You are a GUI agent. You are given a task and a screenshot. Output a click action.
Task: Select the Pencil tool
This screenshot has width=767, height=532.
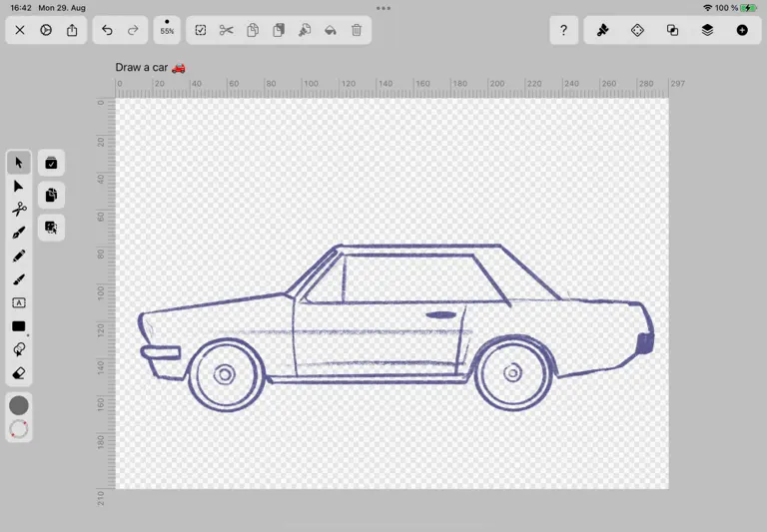click(x=19, y=256)
